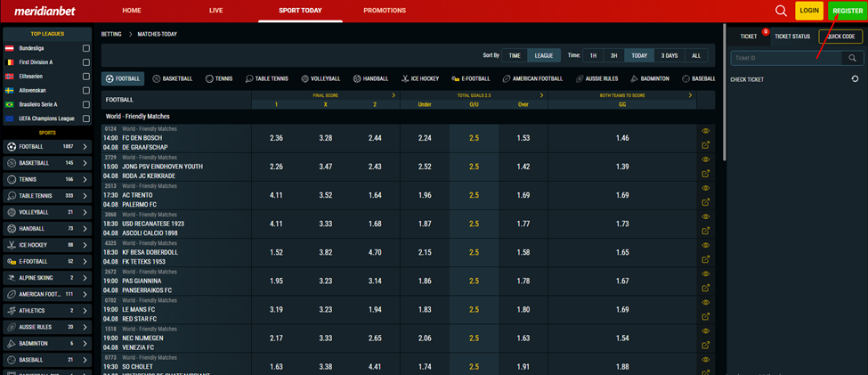868x375 pixels.
Task: Click the Ticket ID search icon
Action: coord(853,58)
